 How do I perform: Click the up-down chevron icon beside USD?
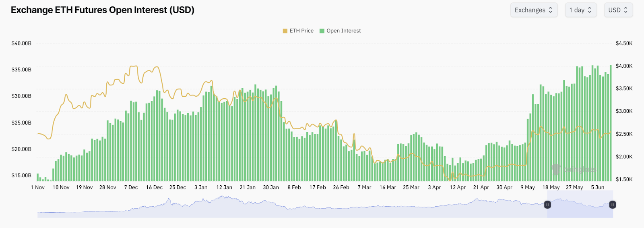click(625, 10)
